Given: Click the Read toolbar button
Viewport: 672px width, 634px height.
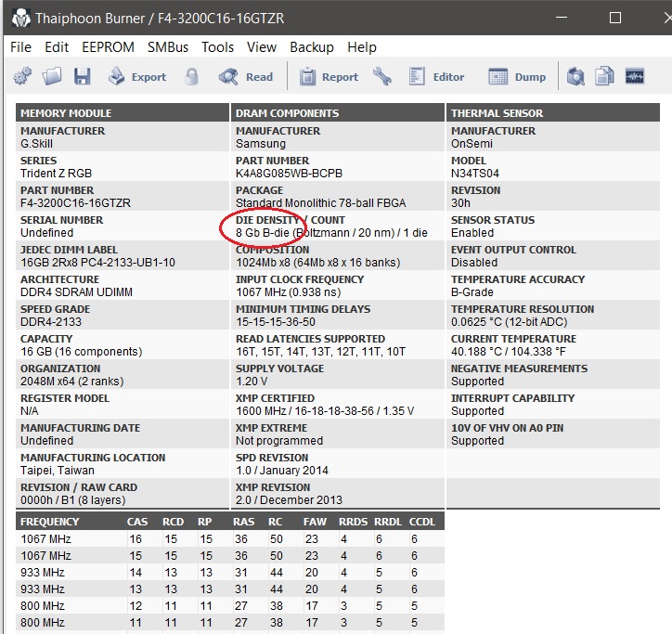Looking at the screenshot, I should pos(246,77).
